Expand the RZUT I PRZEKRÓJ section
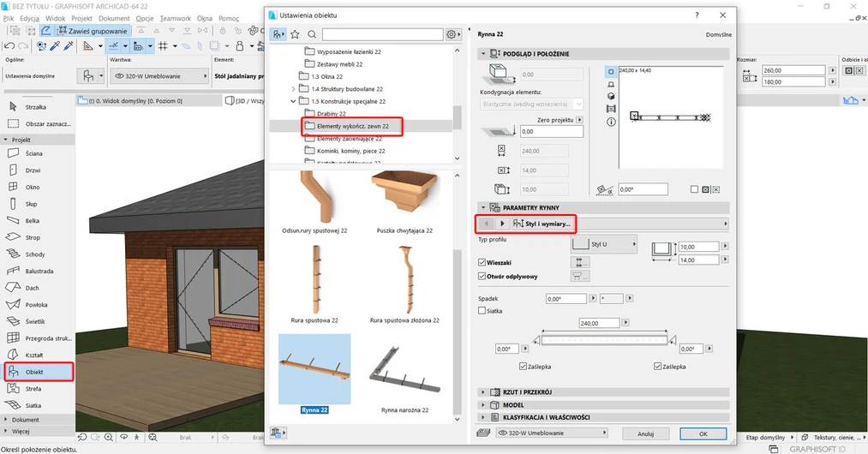The image size is (868, 454). click(483, 392)
